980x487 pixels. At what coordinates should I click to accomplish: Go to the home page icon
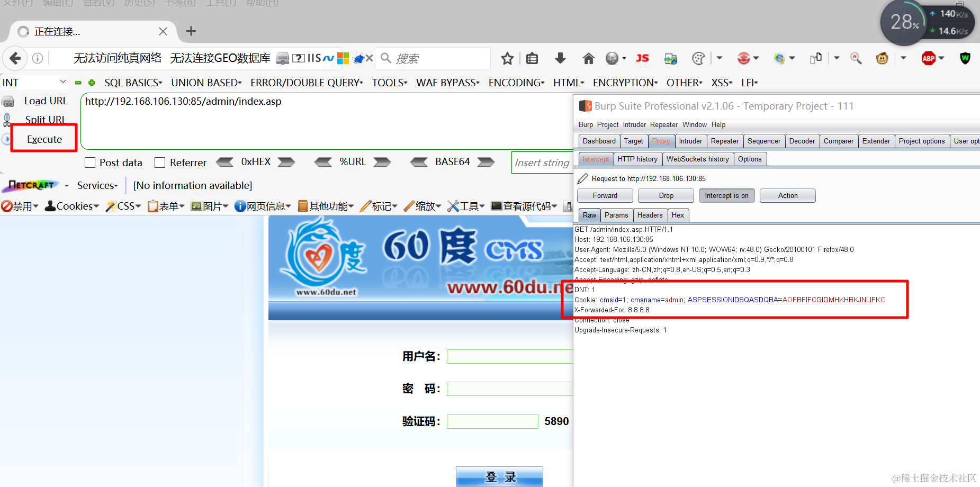coord(588,58)
